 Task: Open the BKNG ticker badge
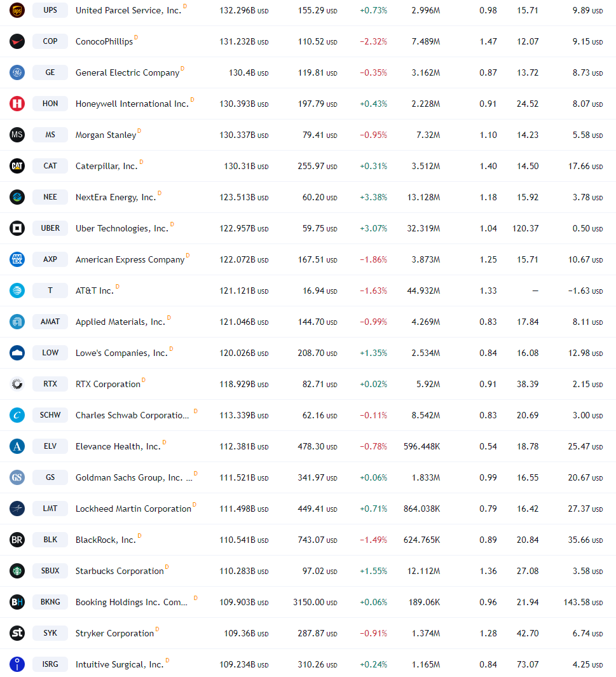tap(50, 601)
